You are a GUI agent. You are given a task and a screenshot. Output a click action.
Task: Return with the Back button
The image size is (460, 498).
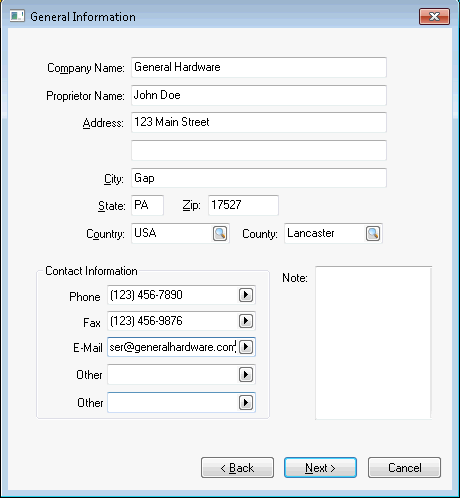(237, 468)
